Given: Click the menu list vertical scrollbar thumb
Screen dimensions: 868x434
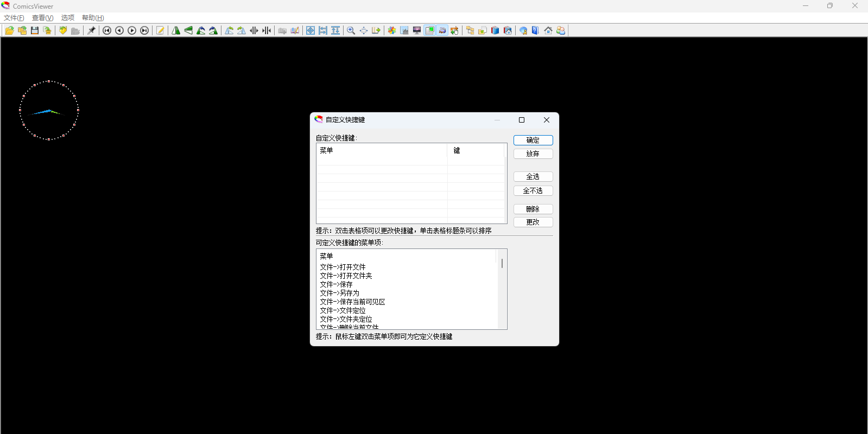Looking at the screenshot, I should (x=502, y=263).
